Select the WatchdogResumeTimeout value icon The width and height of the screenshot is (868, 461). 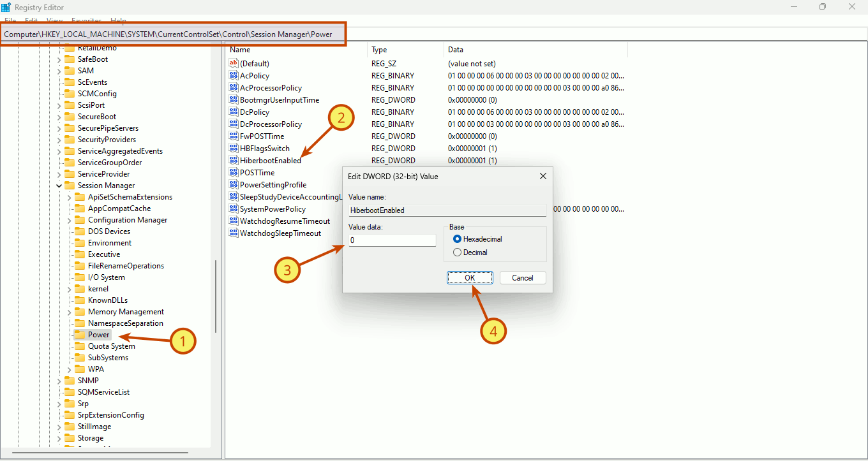click(x=233, y=221)
